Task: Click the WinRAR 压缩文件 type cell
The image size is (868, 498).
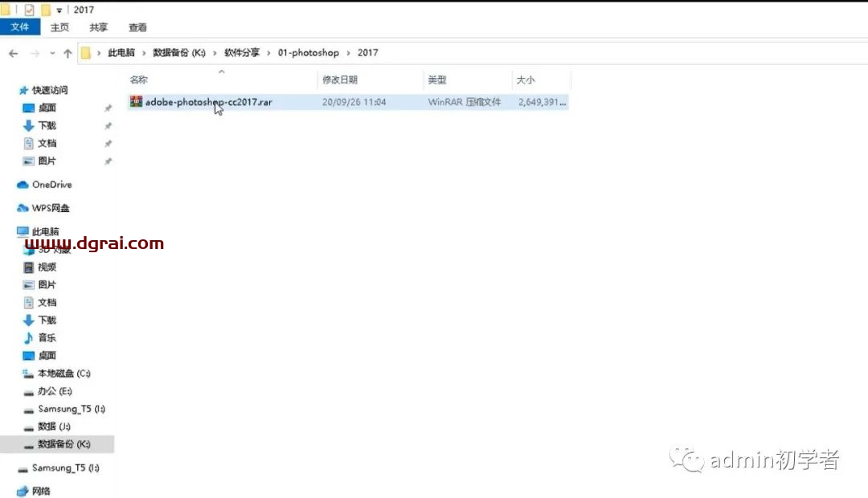Action: pos(464,102)
